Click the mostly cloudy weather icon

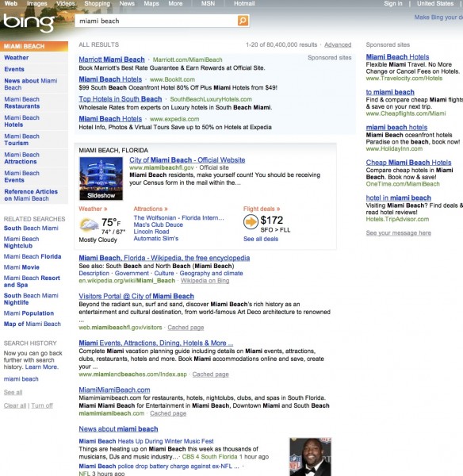(89, 225)
